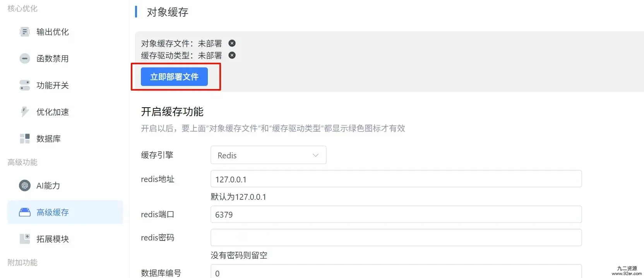Select the 输出优化 menu label

point(53,32)
